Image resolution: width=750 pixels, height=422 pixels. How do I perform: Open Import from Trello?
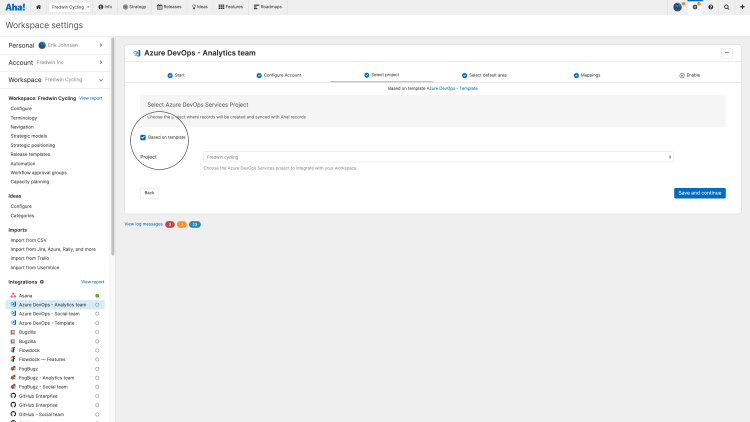click(x=30, y=258)
